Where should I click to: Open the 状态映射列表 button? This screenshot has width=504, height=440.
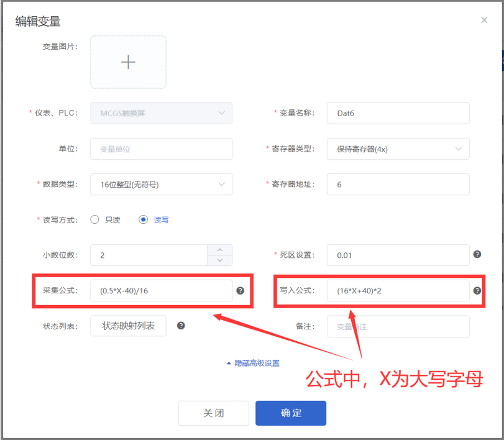[x=128, y=326]
